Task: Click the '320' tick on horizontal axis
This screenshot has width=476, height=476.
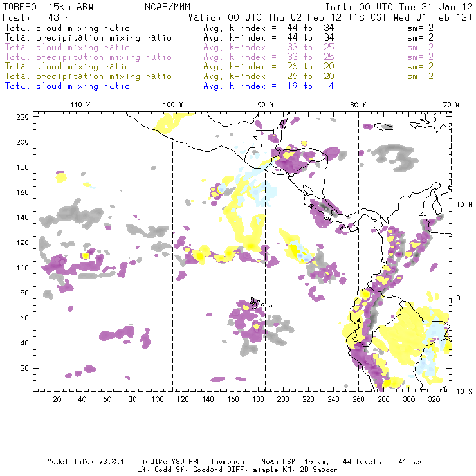Action: 434,399
